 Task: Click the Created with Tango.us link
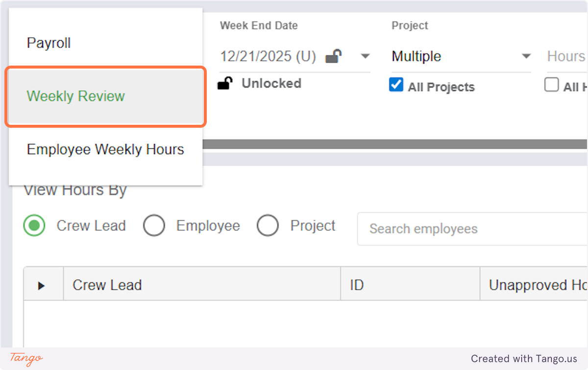(x=524, y=359)
